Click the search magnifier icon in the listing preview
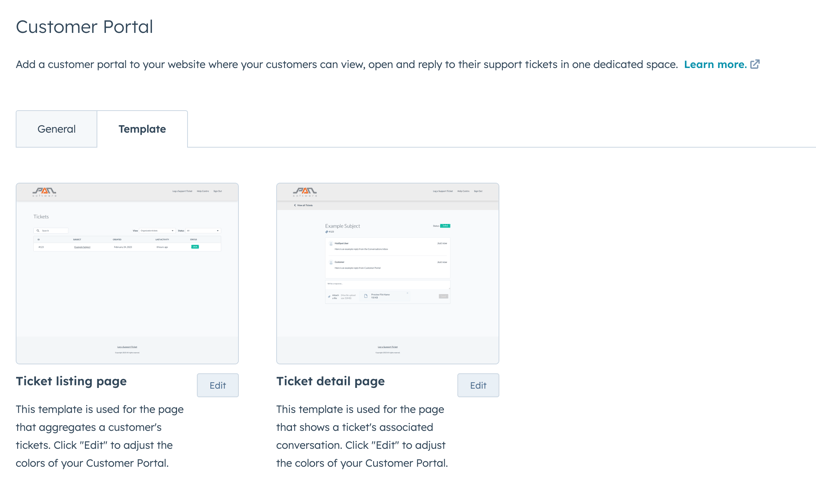 (x=38, y=230)
